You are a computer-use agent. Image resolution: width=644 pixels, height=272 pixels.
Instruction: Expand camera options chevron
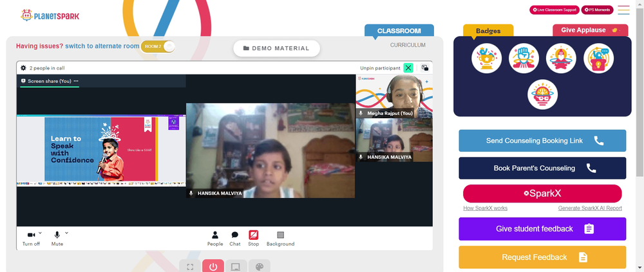coord(40,233)
